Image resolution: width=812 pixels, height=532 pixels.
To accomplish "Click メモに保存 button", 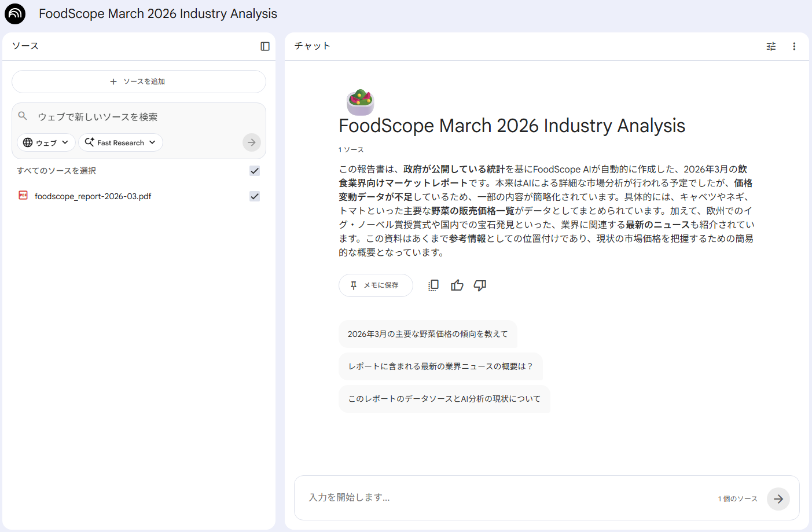I will coord(376,285).
